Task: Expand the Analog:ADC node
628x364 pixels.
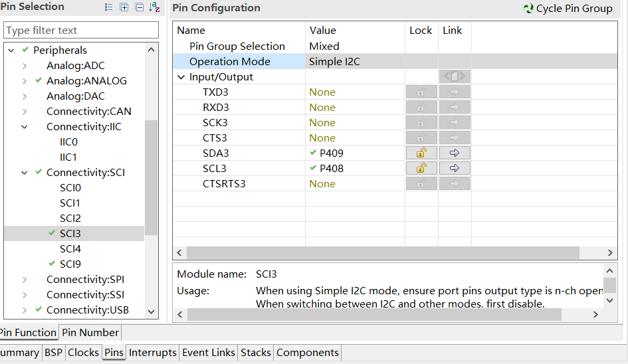Action: 25,66
